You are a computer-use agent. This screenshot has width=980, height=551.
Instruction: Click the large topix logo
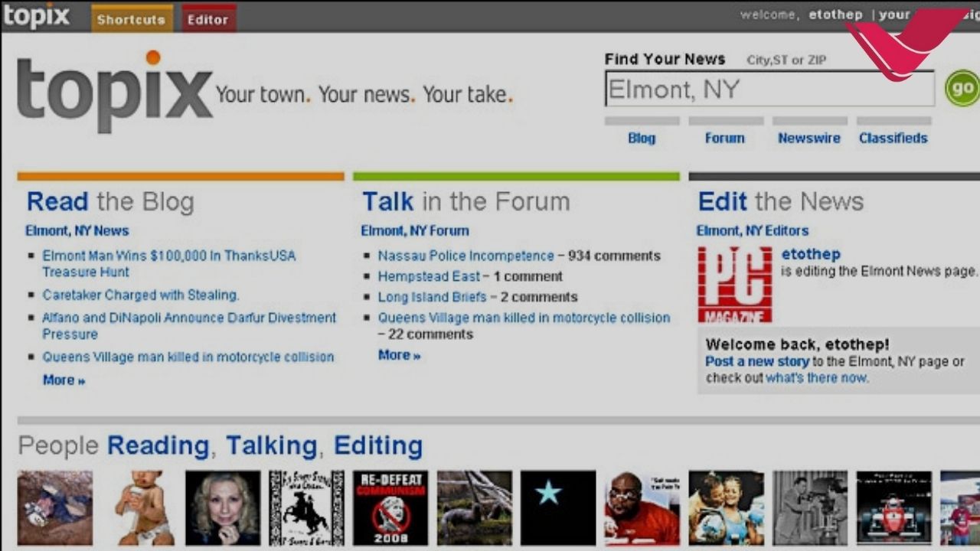click(115, 90)
